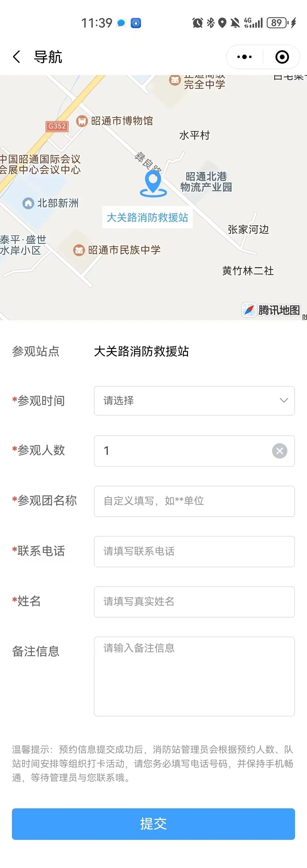The height and width of the screenshot is (868, 307).
Task: Tap the mini-program close circle icon
Action: (282, 57)
